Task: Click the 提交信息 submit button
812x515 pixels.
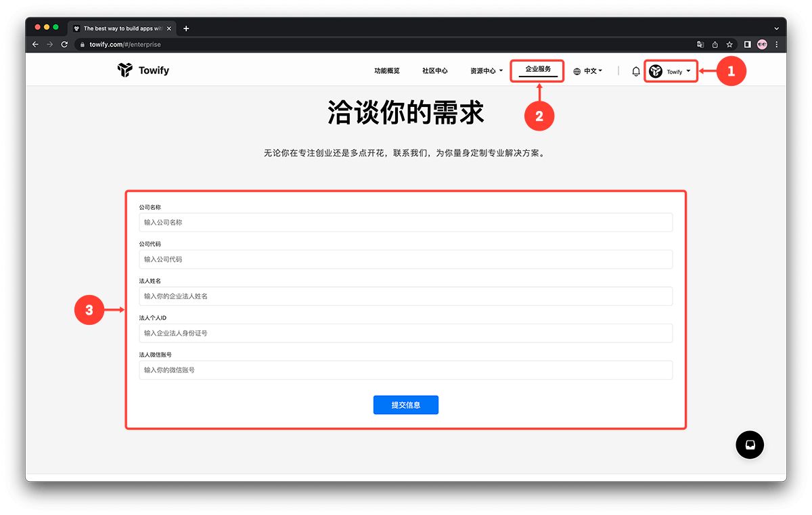Action: coord(406,405)
